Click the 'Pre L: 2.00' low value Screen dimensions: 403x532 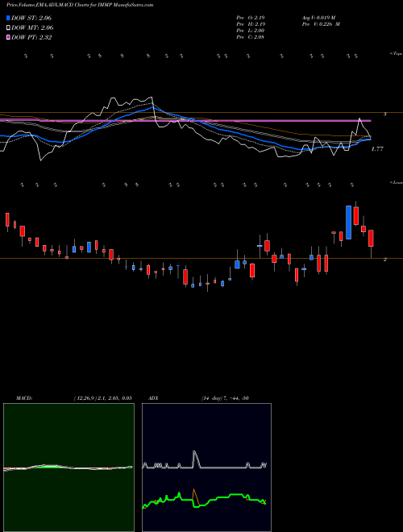tap(251, 30)
